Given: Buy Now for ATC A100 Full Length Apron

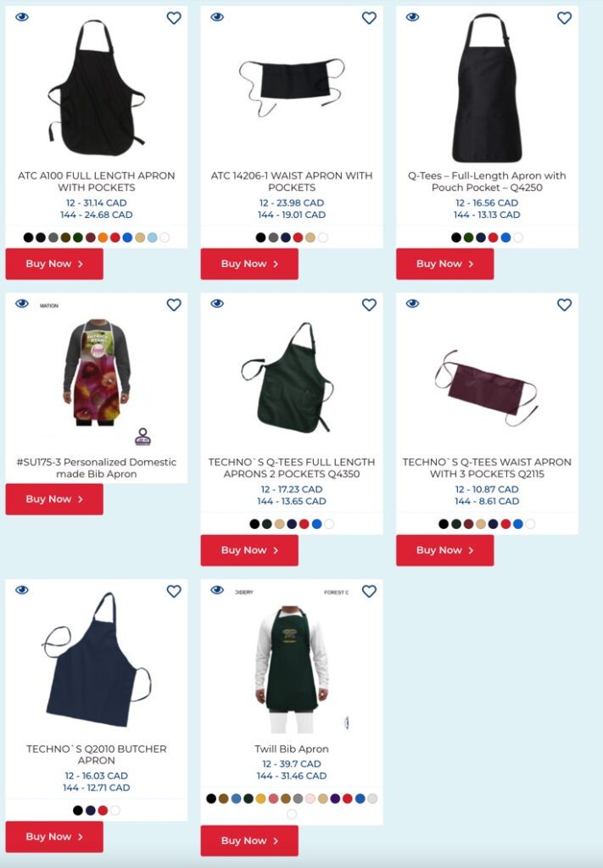Looking at the screenshot, I should [54, 264].
